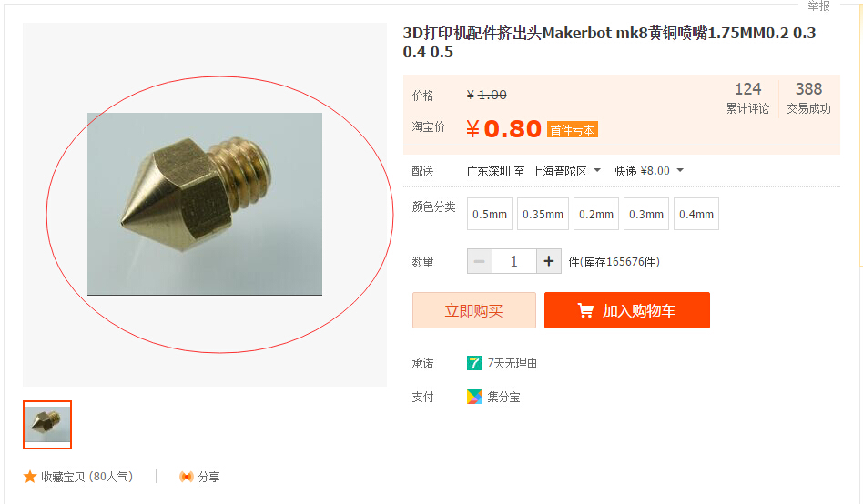
Task: Open the 388 交易成功 transactions link
Action: tap(808, 98)
